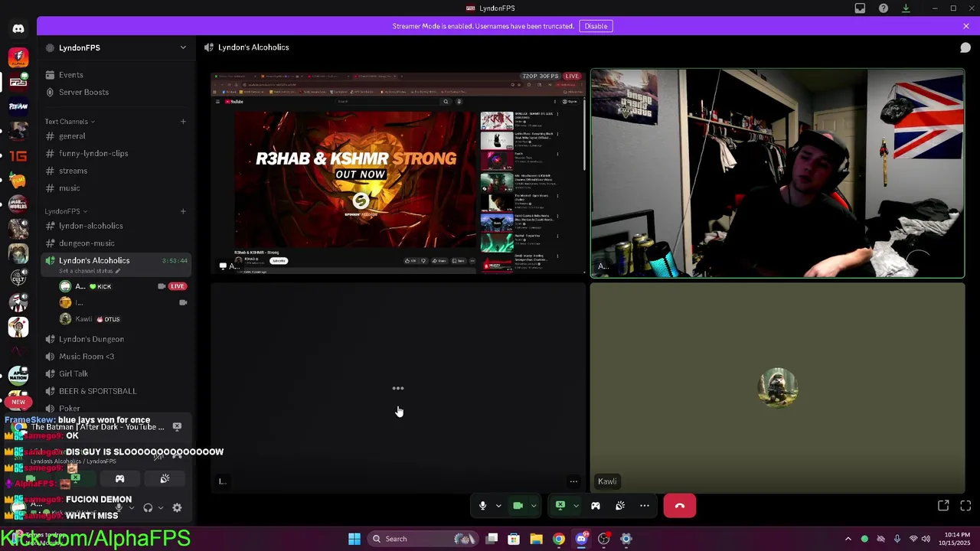Open File Explorer from taskbar

[x=536, y=539]
